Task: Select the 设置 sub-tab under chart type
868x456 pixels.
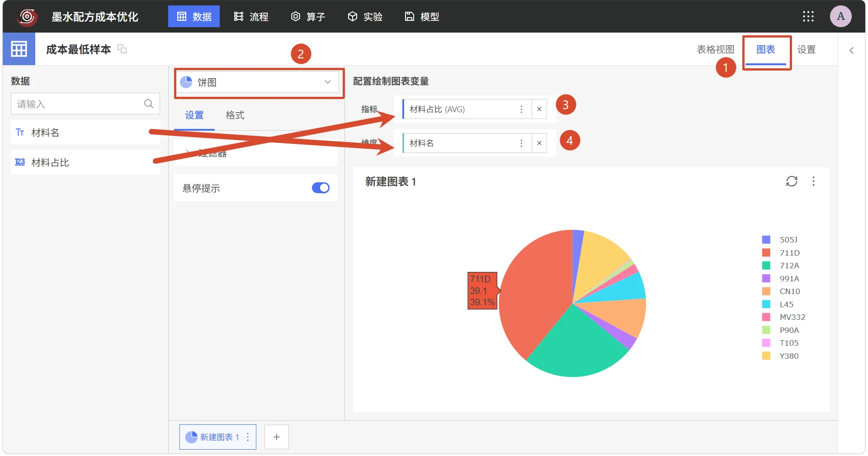Action: click(x=194, y=115)
